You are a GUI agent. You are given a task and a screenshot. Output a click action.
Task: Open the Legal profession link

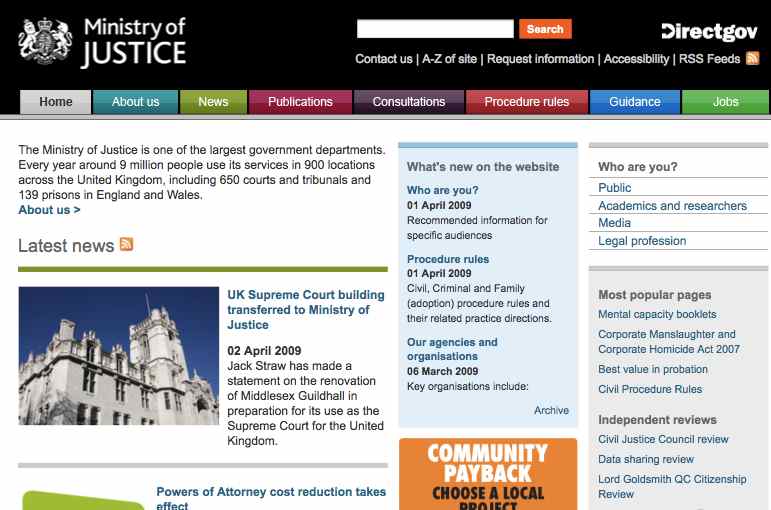[x=642, y=241]
